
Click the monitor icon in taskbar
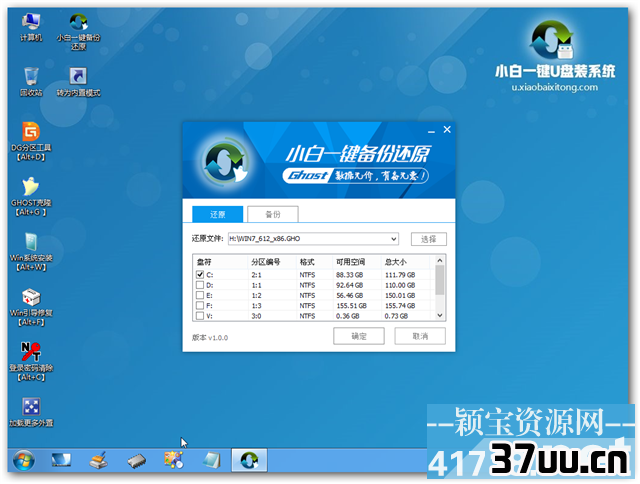(x=61, y=460)
